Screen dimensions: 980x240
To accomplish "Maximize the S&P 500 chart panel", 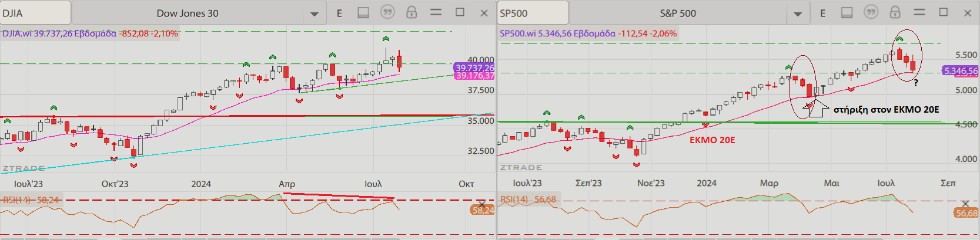I will [x=944, y=12].
